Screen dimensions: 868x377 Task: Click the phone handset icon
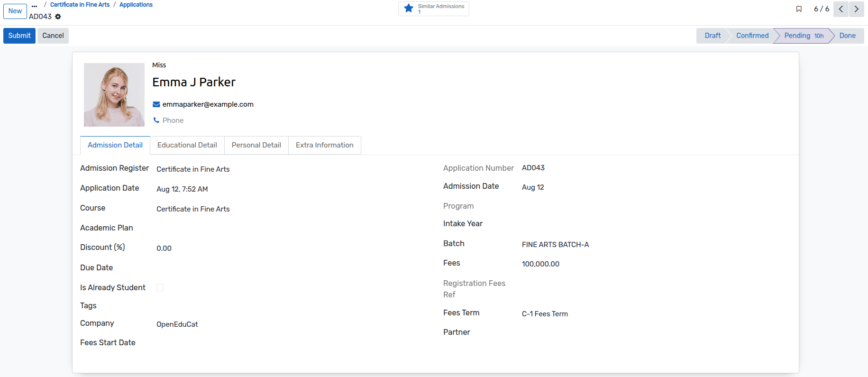pyautogui.click(x=156, y=120)
